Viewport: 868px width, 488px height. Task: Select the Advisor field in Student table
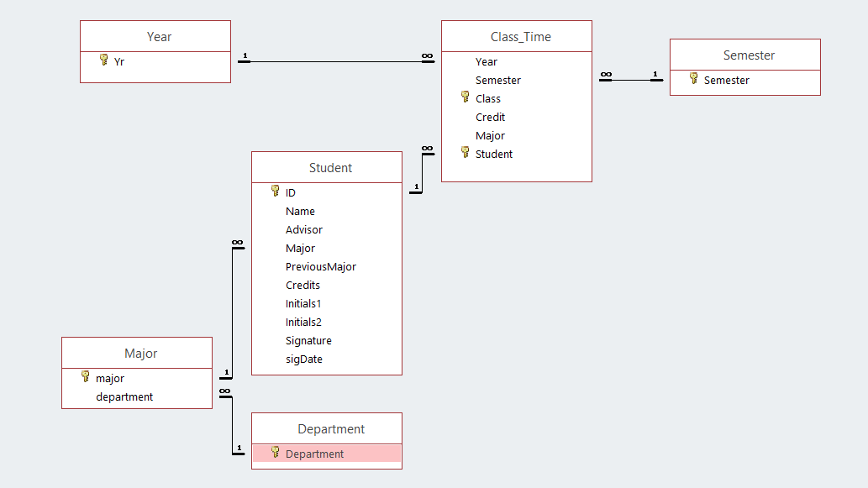304,230
